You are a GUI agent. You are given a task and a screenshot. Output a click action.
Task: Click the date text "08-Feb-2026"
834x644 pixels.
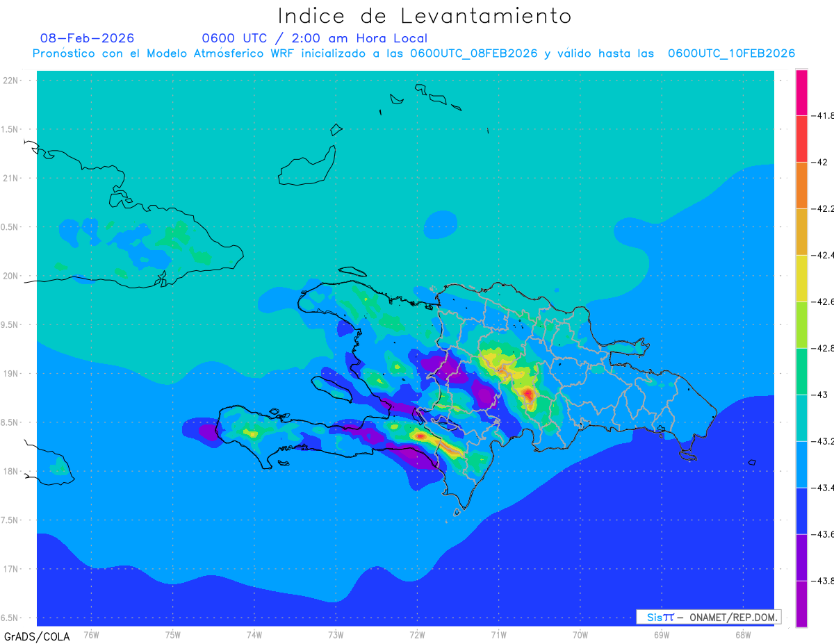pyautogui.click(x=88, y=38)
